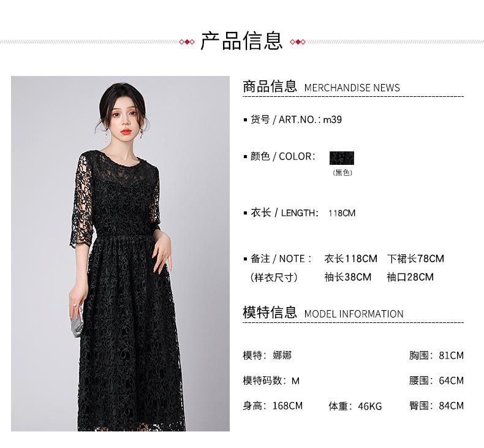Click the 模特码数 M size text
The image size is (484, 448).
(271, 381)
